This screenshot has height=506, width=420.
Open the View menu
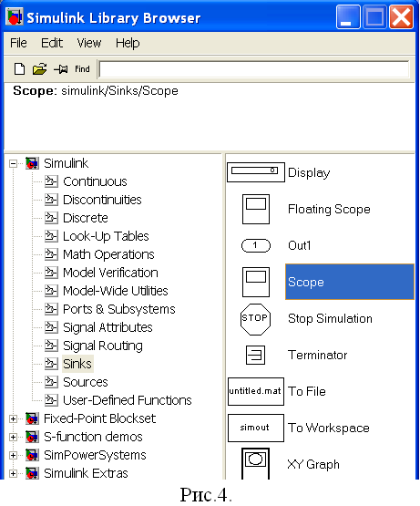(x=89, y=43)
